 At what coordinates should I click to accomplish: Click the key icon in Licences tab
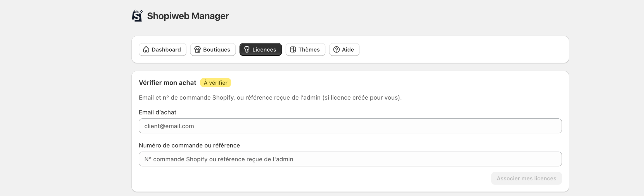point(247,49)
